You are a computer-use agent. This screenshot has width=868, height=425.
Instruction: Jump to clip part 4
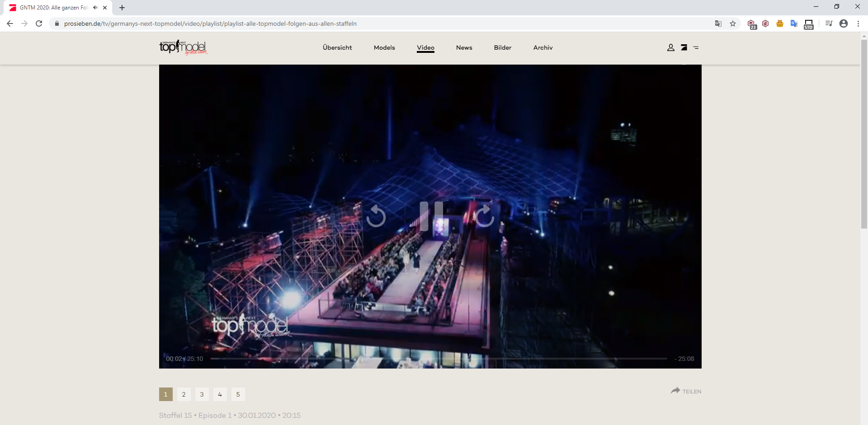click(x=220, y=394)
